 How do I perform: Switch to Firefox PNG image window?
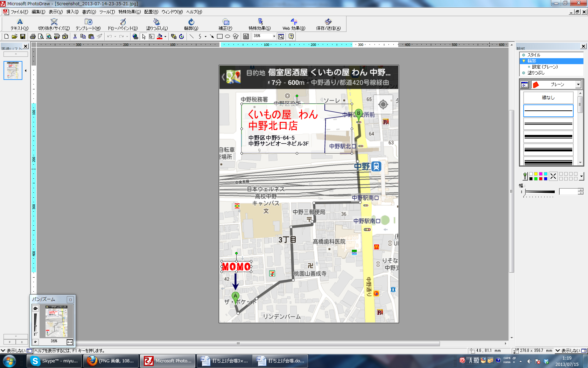[111, 361]
